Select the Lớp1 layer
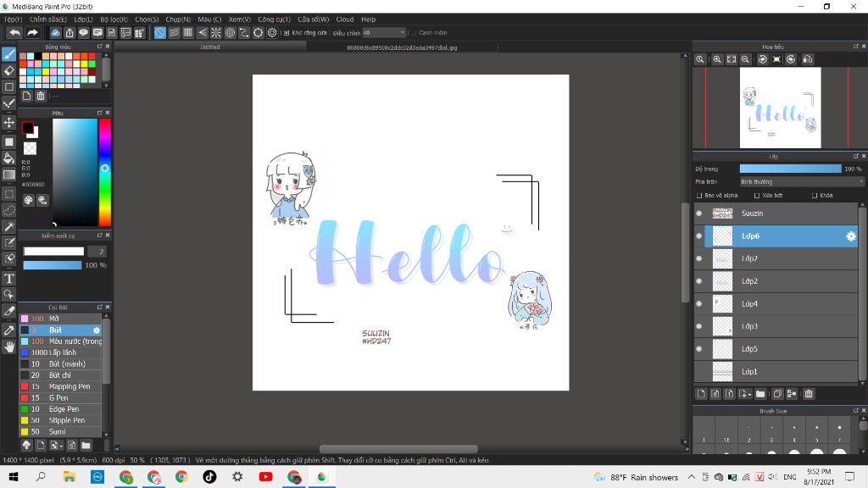Image resolution: width=868 pixels, height=488 pixels. point(776,372)
